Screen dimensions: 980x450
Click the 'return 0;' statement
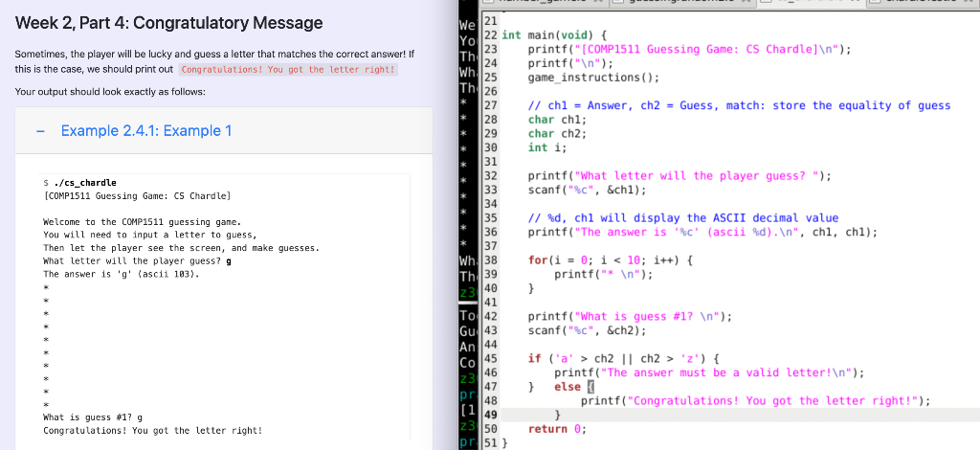click(x=558, y=429)
